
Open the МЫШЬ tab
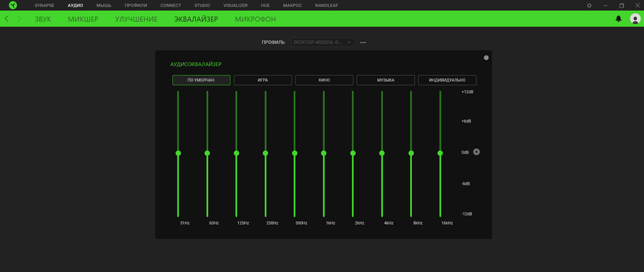click(x=104, y=5)
